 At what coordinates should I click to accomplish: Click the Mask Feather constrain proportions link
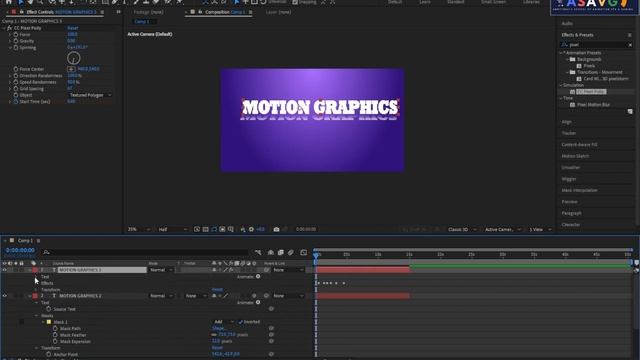tap(214, 335)
